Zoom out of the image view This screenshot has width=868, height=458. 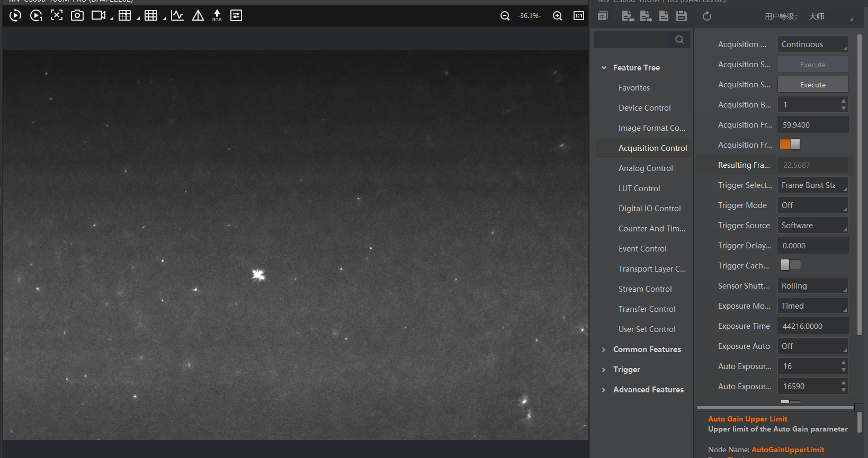tap(505, 16)
